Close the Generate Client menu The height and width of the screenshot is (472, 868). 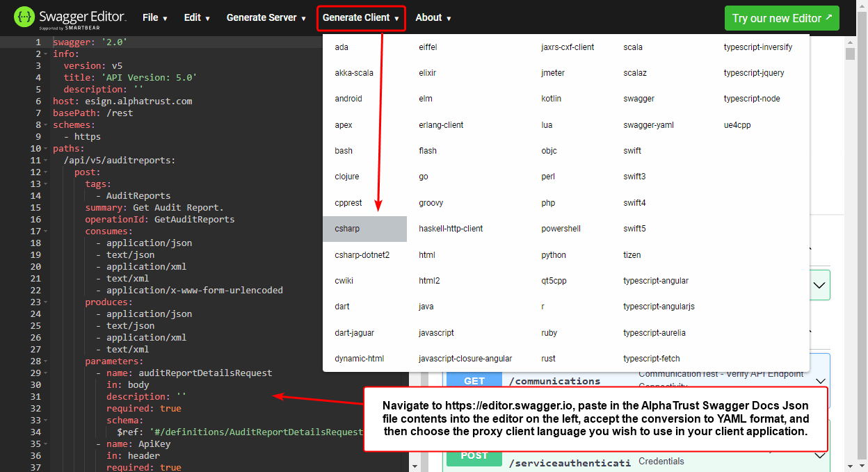(361, 18)
